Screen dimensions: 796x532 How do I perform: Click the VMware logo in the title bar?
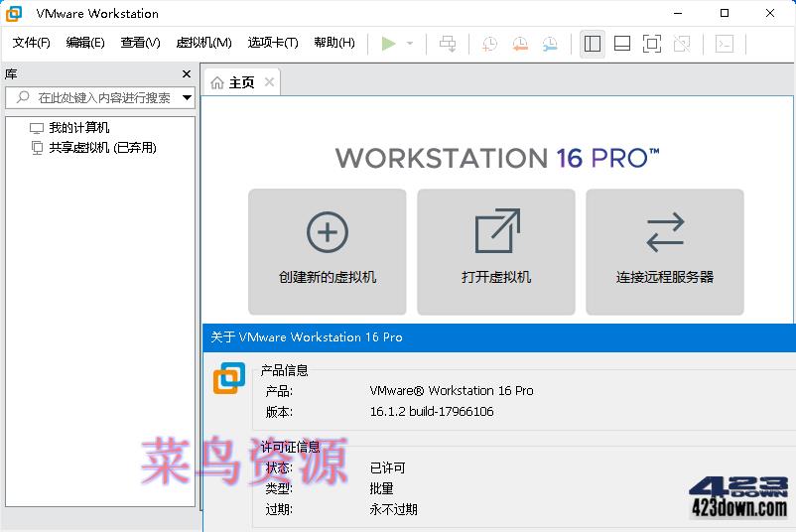[x=14, y=13]
